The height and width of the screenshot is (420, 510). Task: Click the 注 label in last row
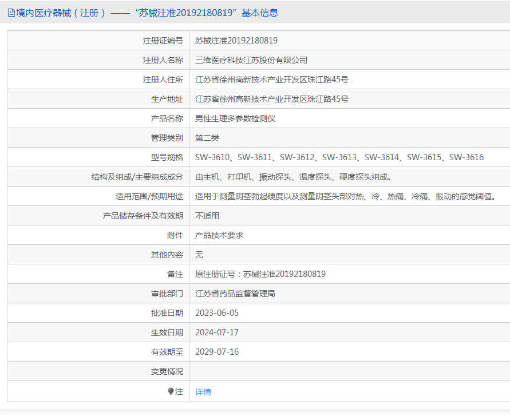(179, 391)
